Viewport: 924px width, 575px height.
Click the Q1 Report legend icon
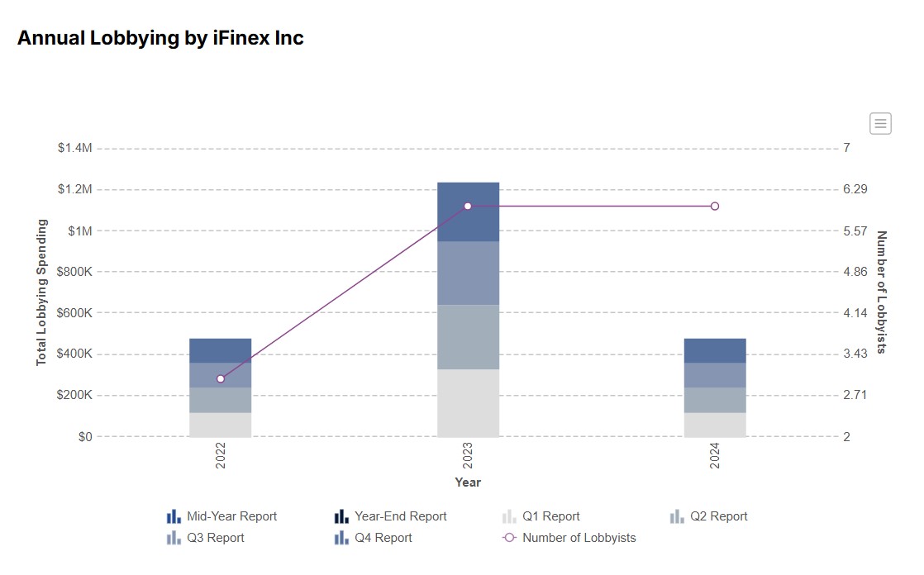pos(509,516)
